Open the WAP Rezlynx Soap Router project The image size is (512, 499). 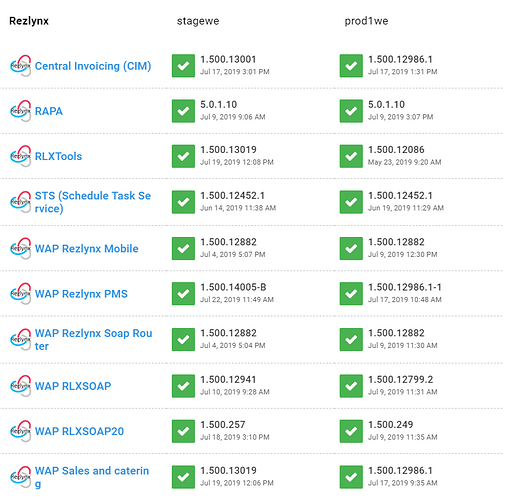94,339
